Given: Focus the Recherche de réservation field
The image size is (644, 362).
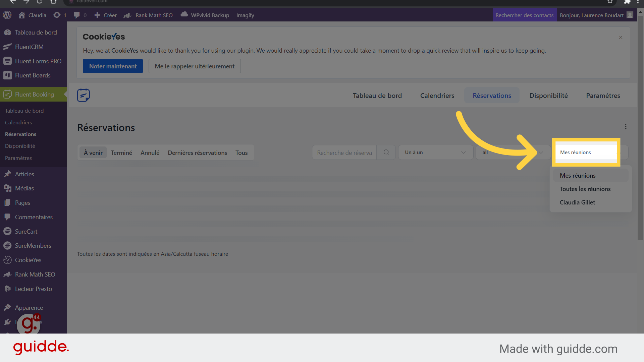Looking at the screenshot, I should (344, 153).
